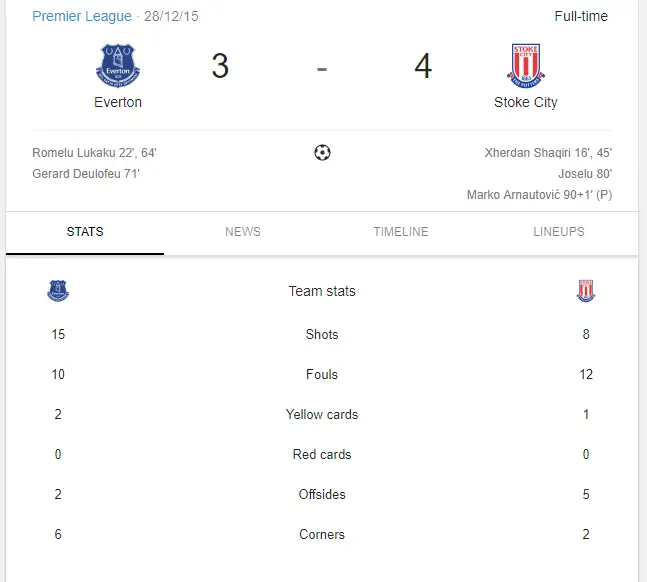
Task: Click the large Stoke City club crest
Action: 525,65
